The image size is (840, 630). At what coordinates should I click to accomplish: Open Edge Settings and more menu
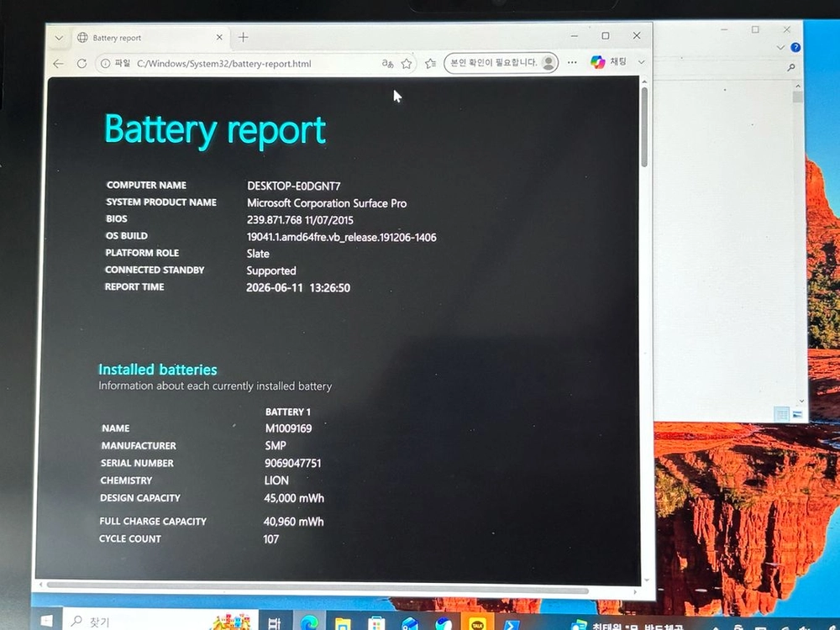(572, 63)
